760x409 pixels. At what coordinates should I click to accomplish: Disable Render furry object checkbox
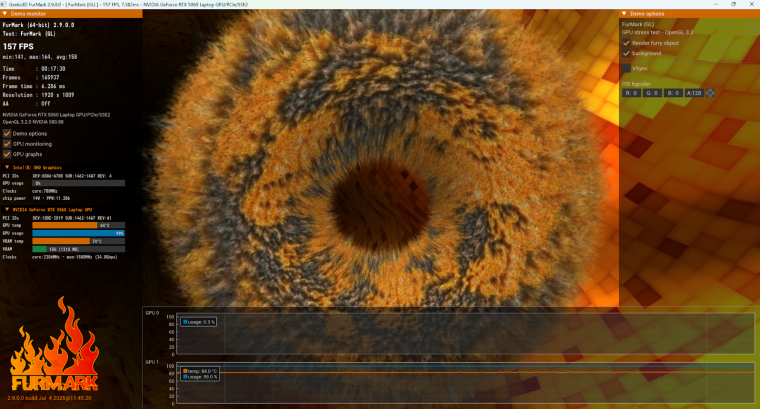pyautogui.click(x=626, y=43)
